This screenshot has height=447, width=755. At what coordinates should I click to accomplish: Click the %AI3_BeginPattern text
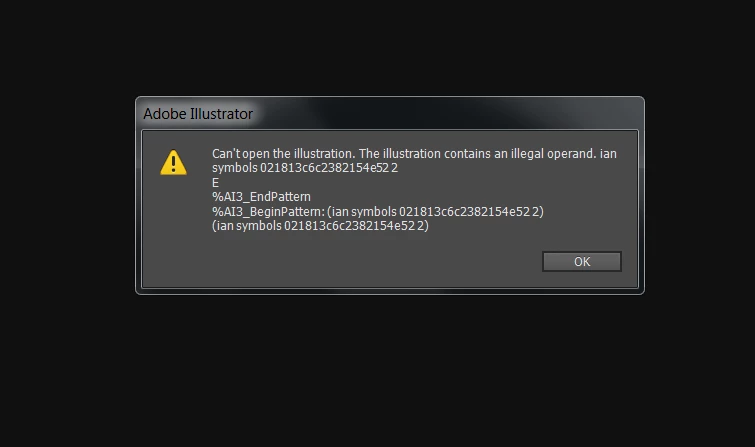coord(268,211)
